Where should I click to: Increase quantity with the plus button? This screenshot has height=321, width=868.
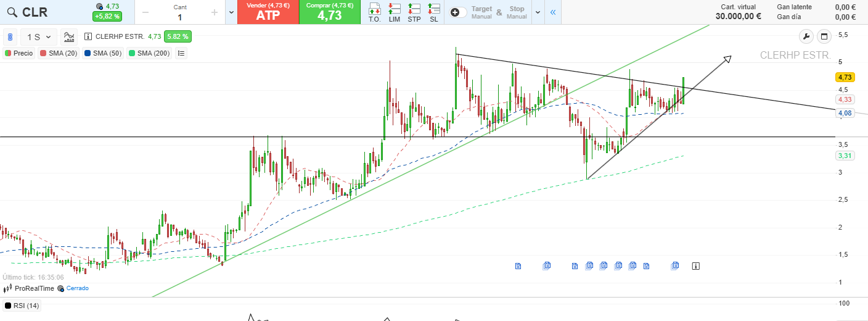214,12
